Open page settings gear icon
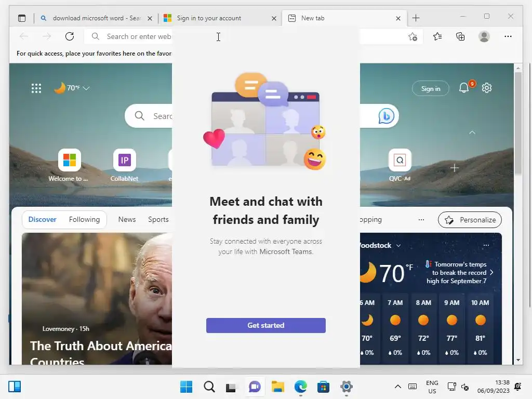The height and width of the screenshot is (399, 532). click(487, 88)
